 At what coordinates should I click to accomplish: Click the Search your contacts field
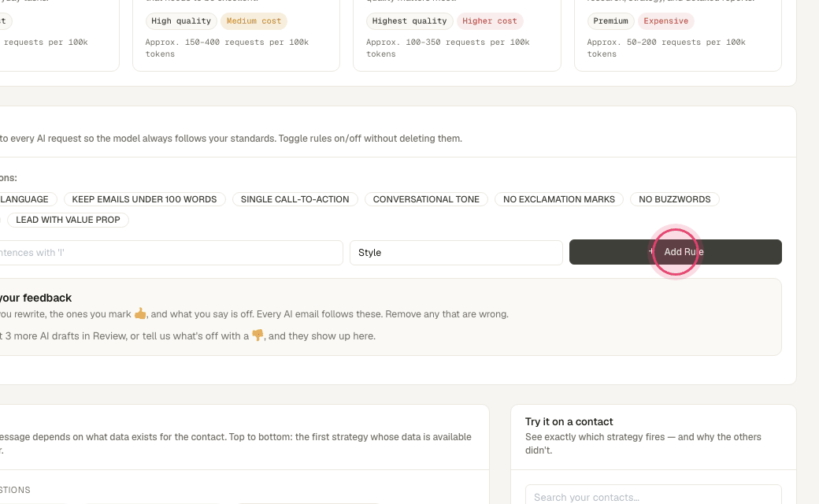654,497
